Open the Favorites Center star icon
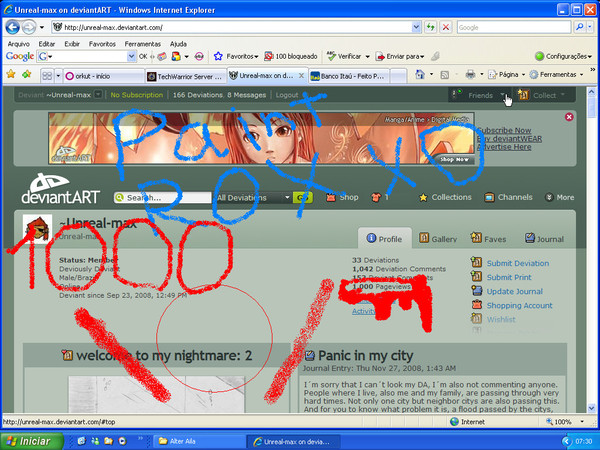This screenshot has width=600, height=450. [11, 74]
